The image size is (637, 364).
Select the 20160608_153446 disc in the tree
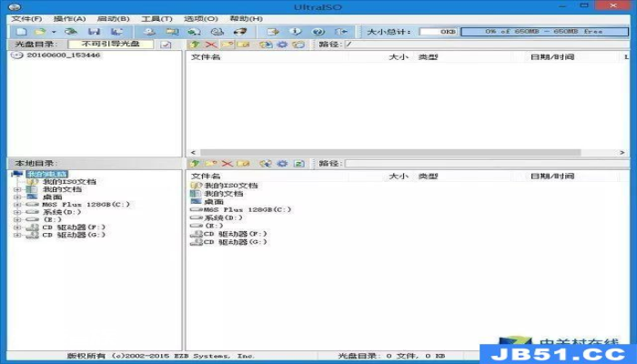pos(64,55)
